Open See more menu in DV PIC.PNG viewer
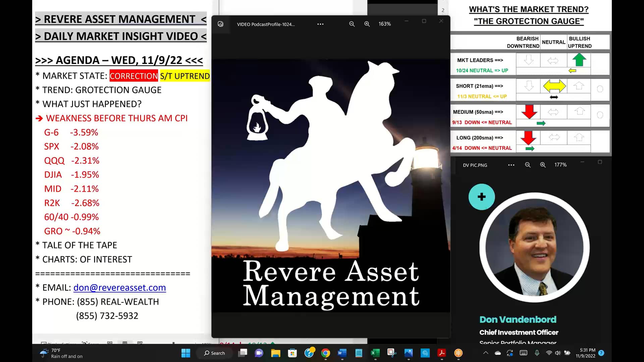 [x=511, y=165]
